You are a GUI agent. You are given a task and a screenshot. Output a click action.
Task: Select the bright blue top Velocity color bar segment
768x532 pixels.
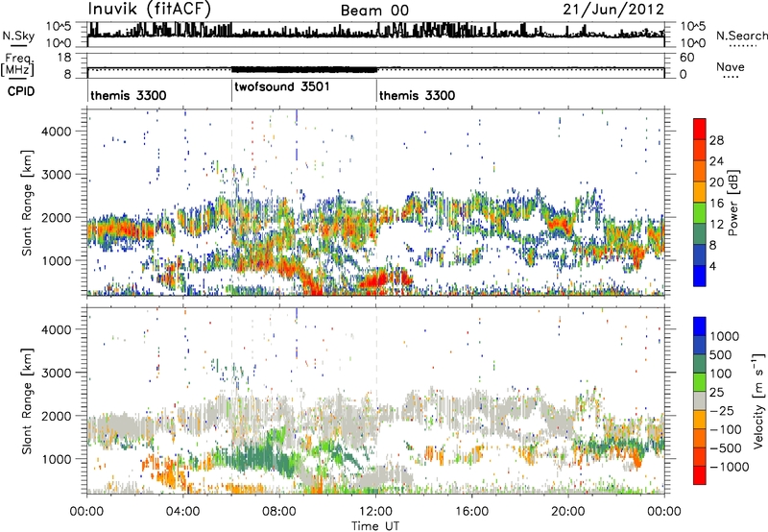click(x=700, y=326)
